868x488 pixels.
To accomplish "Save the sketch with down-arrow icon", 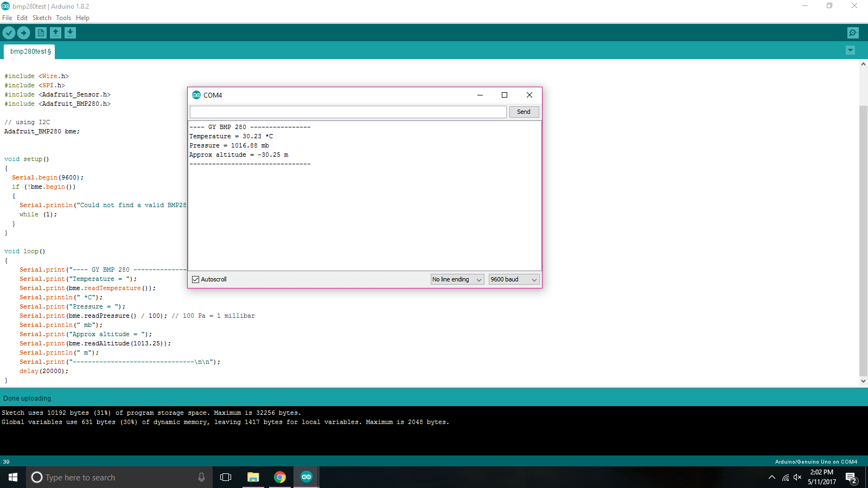I will [x=70, y=33].
